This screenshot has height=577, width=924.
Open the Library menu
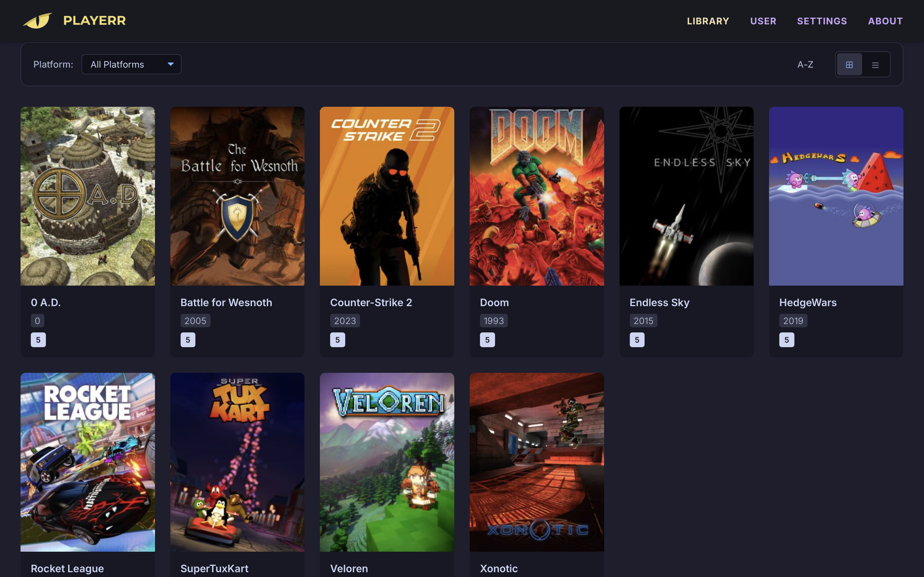point(707,21)
